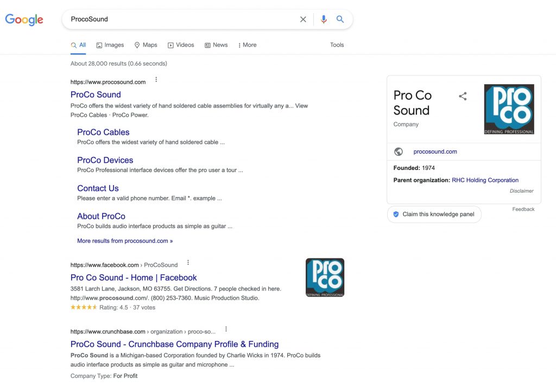The image size is (556, 392).
Task: Open the Contact Us sitelink
Action: (98, 188)
